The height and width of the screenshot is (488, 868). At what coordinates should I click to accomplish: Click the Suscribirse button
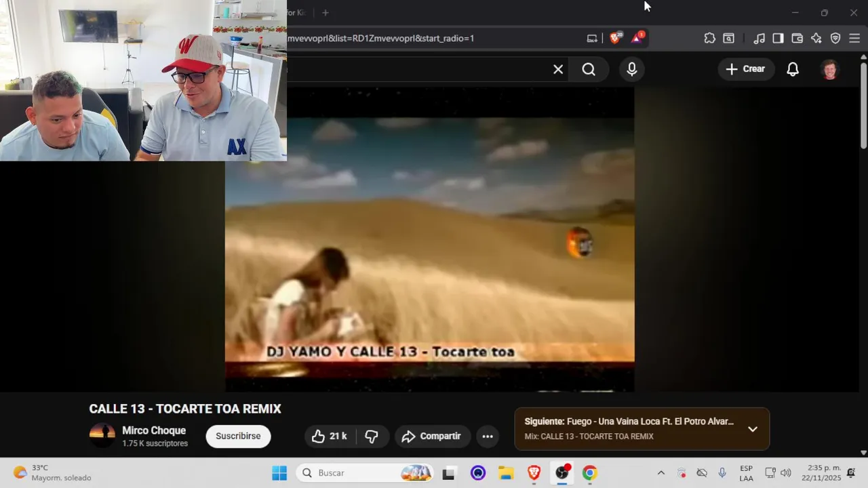tap(238, 436)
